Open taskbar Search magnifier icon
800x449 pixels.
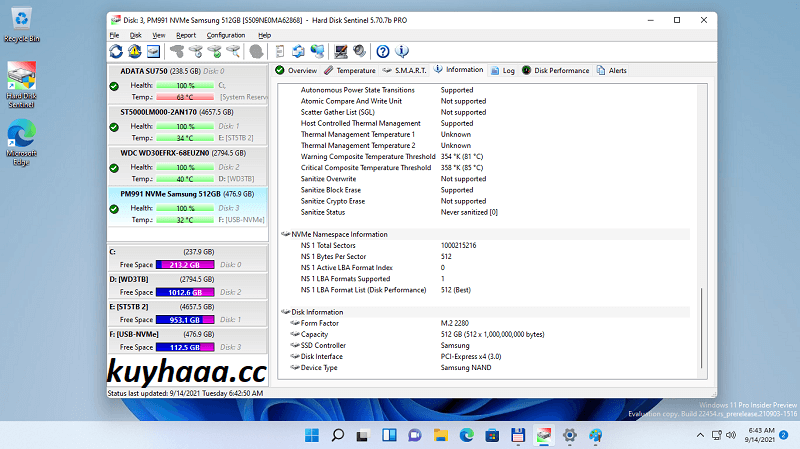pyautogui.click(x=337, y=435)
